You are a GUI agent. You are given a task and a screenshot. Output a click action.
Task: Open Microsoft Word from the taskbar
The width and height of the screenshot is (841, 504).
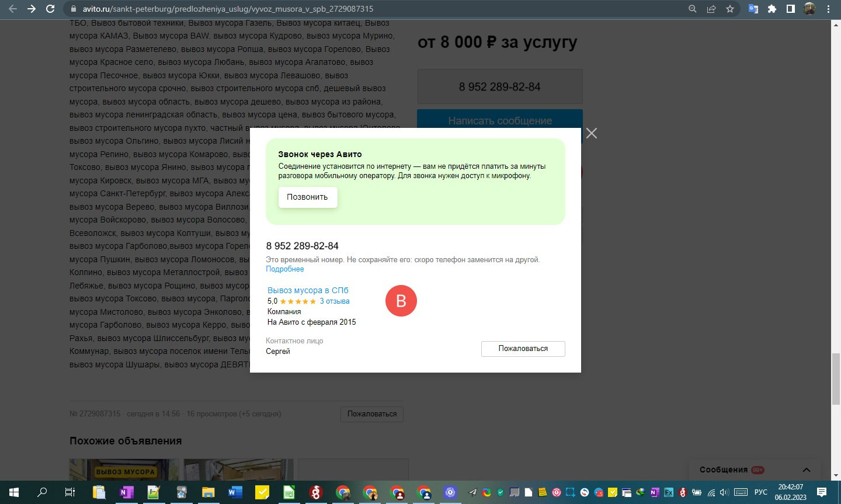(235, 492)
